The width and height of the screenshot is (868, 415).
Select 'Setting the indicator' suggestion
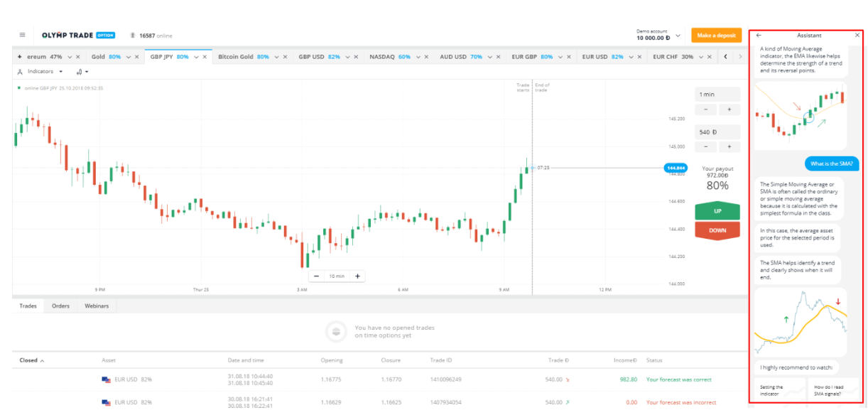[779, 390]
